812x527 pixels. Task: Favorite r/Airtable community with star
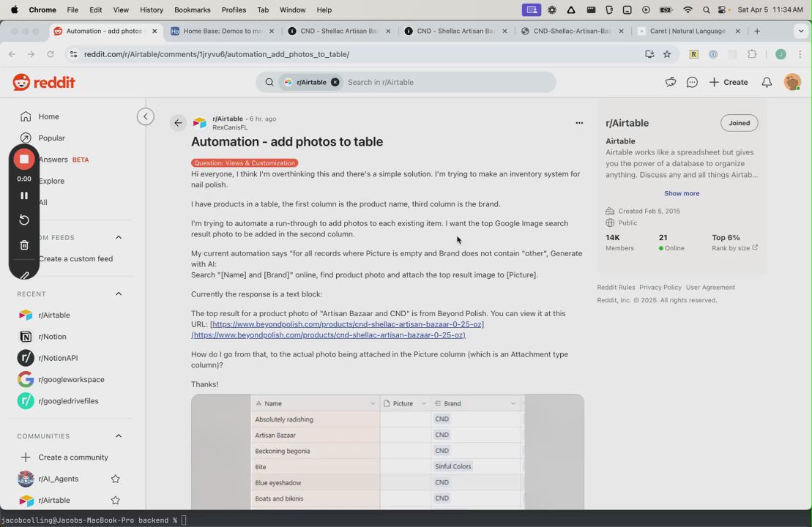[116, 500]
